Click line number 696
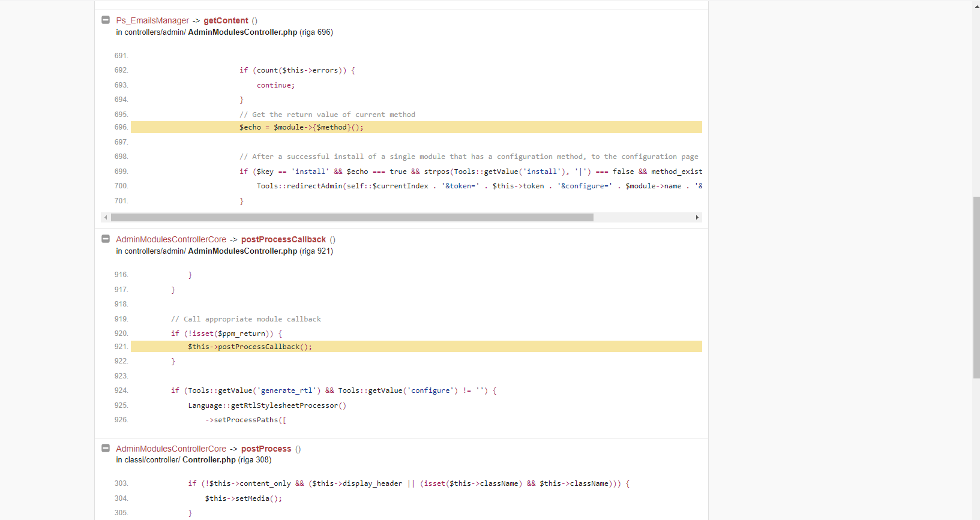The image size is (980, 520). [x=121, y=127]
